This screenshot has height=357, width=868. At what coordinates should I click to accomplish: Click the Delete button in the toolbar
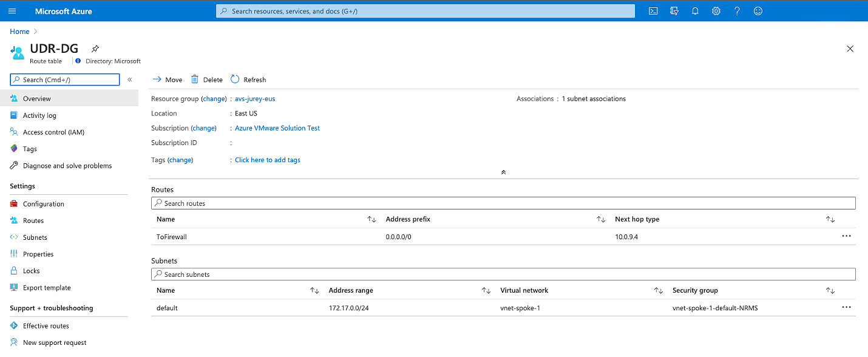(x=207, y=80)
